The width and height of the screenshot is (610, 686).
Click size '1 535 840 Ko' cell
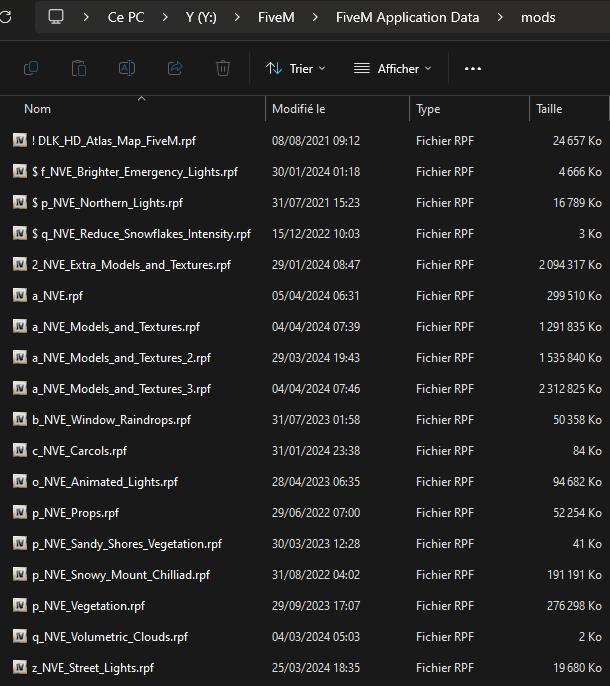pos(570,358)
